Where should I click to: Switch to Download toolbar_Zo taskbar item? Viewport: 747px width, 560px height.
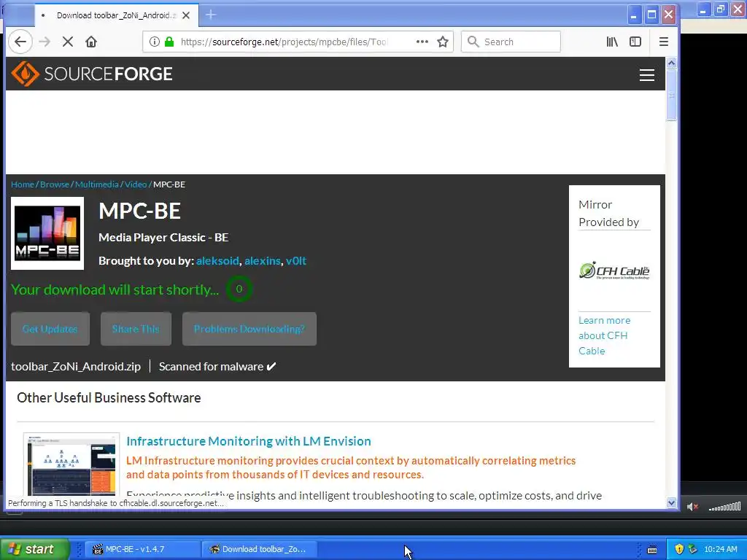(258, 549)
